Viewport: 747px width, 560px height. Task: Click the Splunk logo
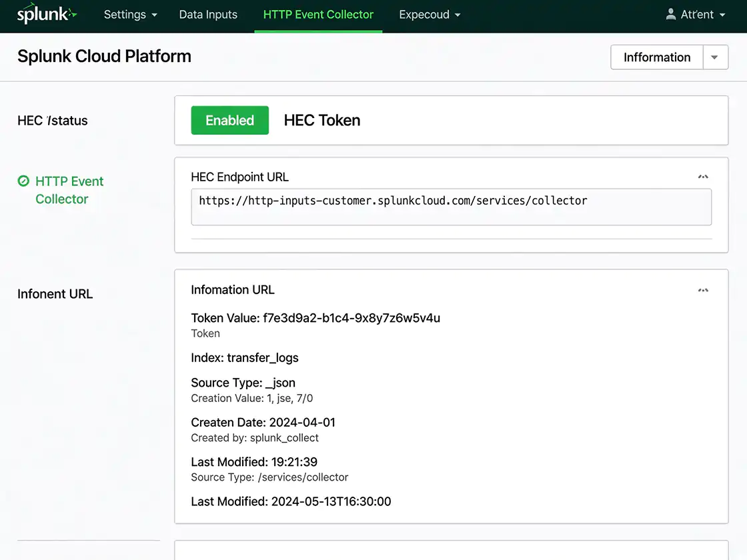[x=47, y=14]
